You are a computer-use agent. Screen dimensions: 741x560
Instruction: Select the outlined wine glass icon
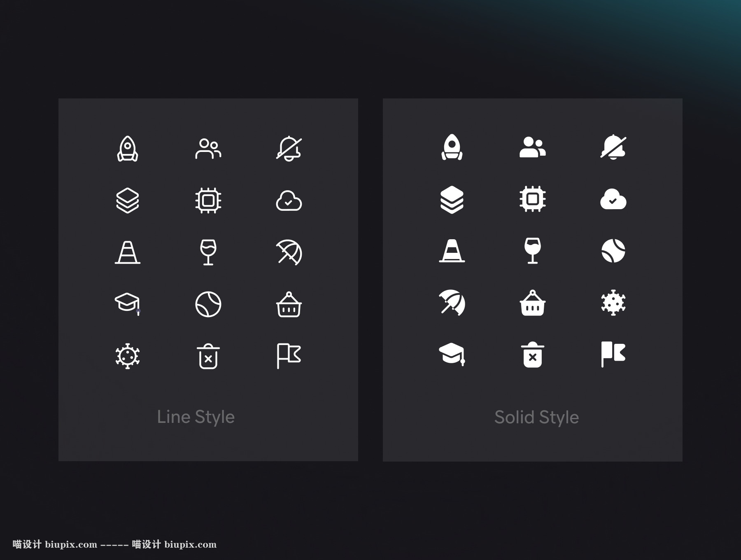208,252
